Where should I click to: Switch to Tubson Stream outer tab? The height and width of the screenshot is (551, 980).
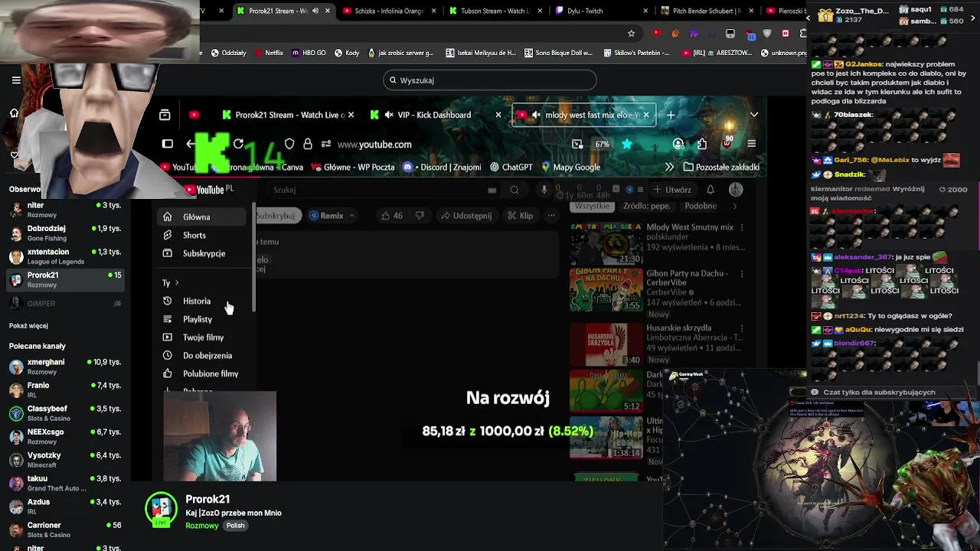[x=494, y=11]
